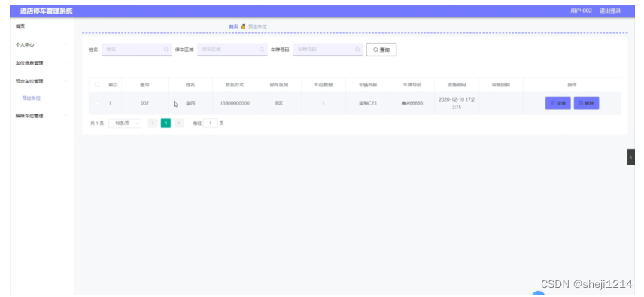This screenshot has height=297, width=644.
Task: Select 预定车位 submenu item
Action: 31,98
